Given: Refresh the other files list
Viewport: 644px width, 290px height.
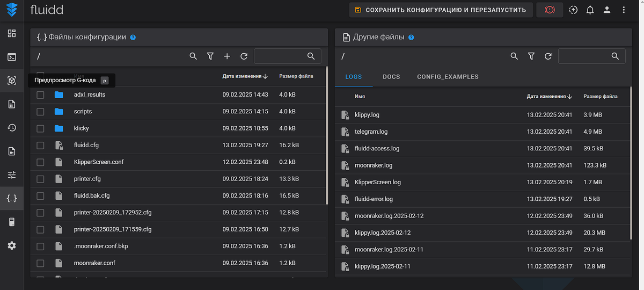Looking at the screenshot, I should (548, 56).
